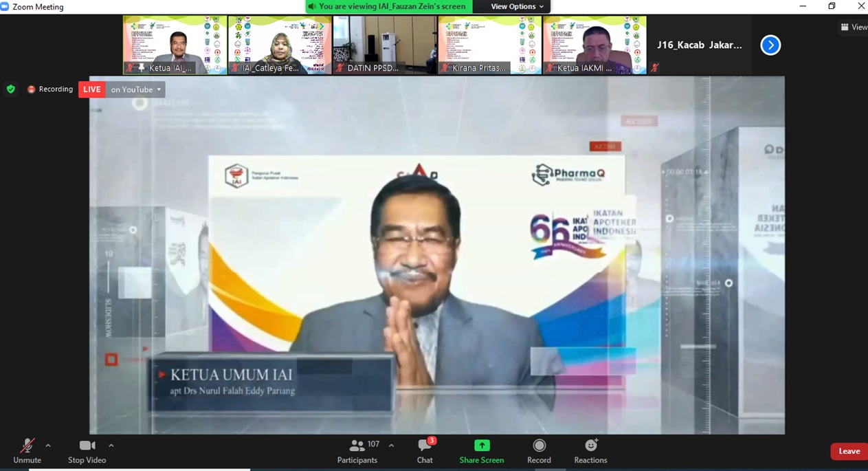Expand video options caret beside Stop Video
868x471 pixels.
(x=111, y=446)
